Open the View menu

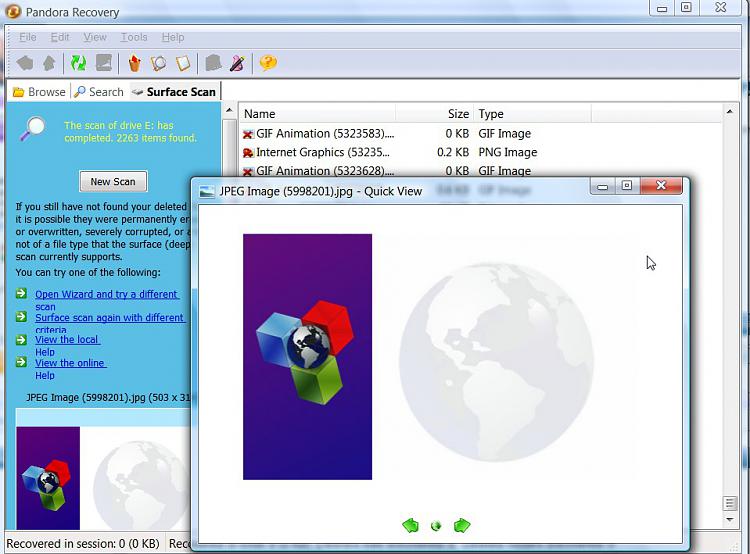pyautogui.click(x=95, y=37)
